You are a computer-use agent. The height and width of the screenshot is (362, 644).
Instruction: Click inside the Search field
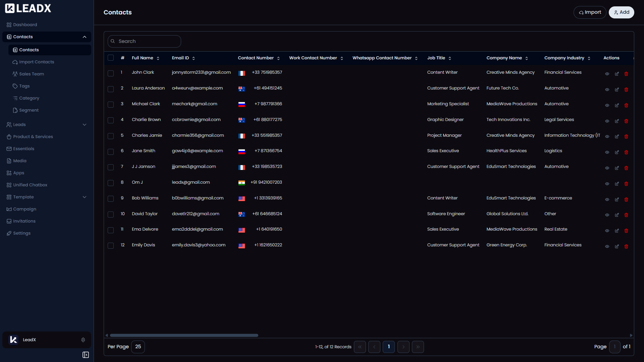pyautogui.click(x=144, y=41)
